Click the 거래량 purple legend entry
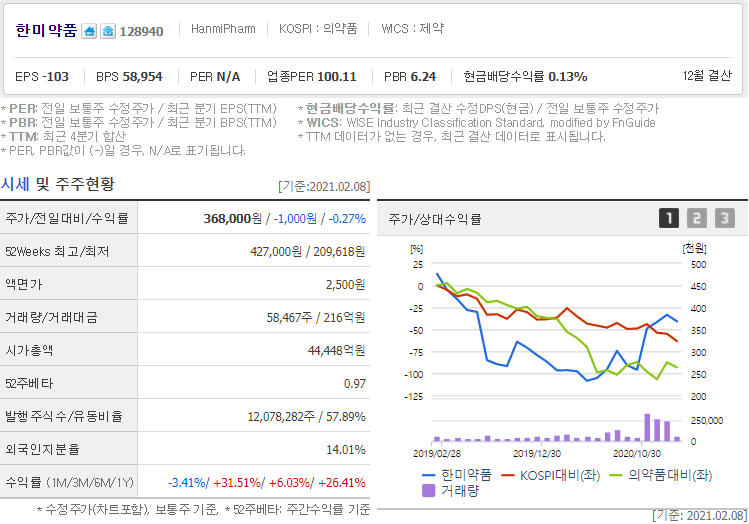The height and width of the screenshot is (524, 749). [450, 491]
